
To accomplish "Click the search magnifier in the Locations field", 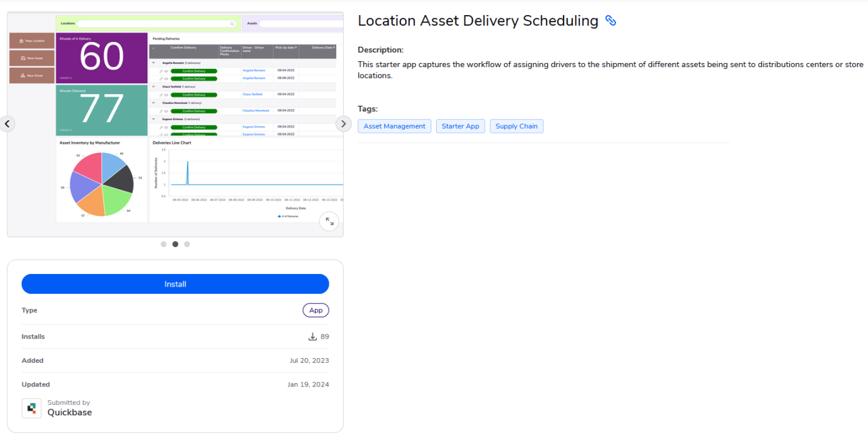I will coord(231,23).
